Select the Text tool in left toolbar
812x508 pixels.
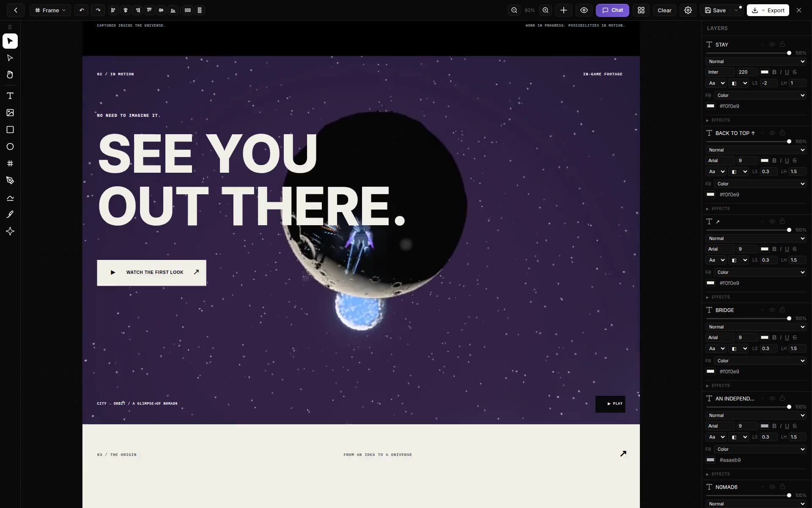[10, 96]
